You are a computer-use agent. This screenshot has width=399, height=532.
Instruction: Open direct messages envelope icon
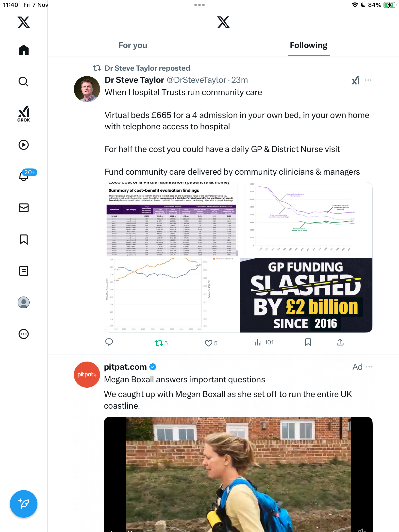(x=24, y=208)
